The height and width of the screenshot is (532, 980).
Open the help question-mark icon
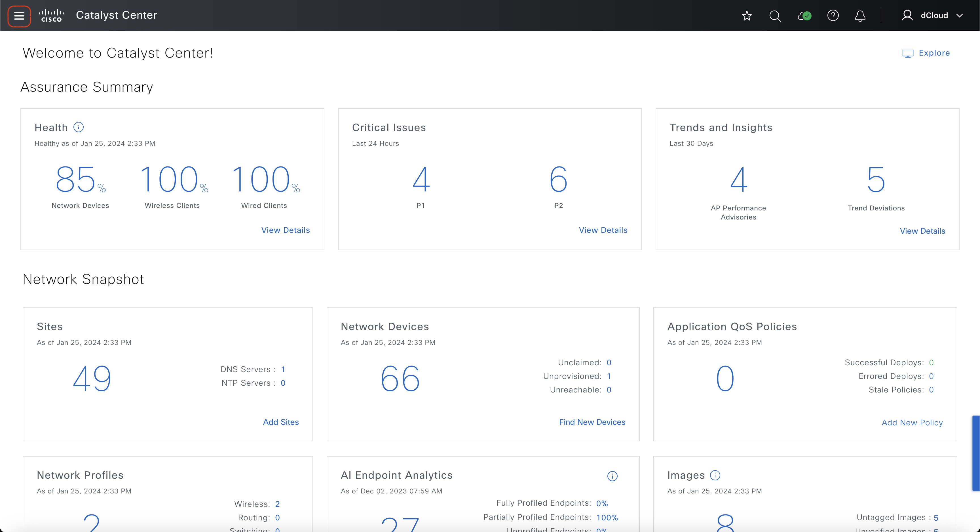833,16
